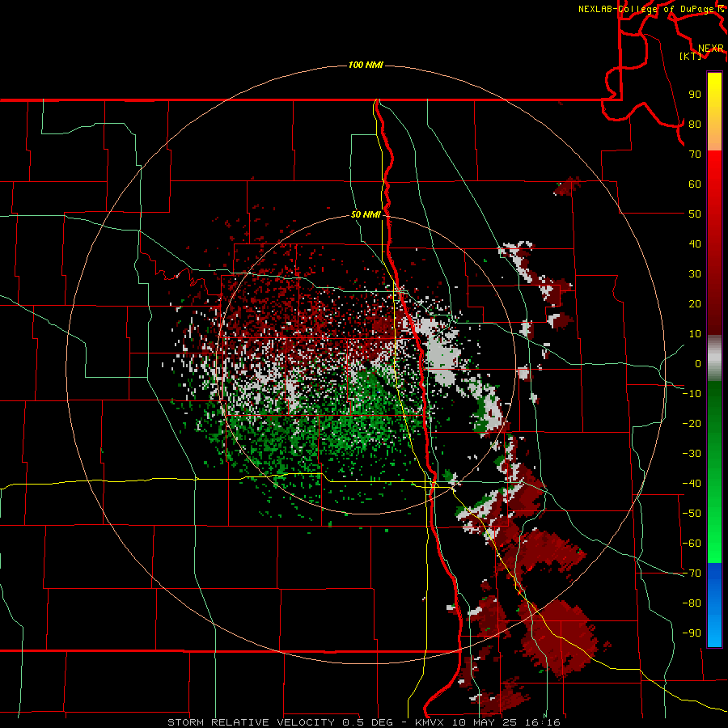Pick the -70 label on velocity scale
The height and width of the screenshot is (728, 728).
692,574
